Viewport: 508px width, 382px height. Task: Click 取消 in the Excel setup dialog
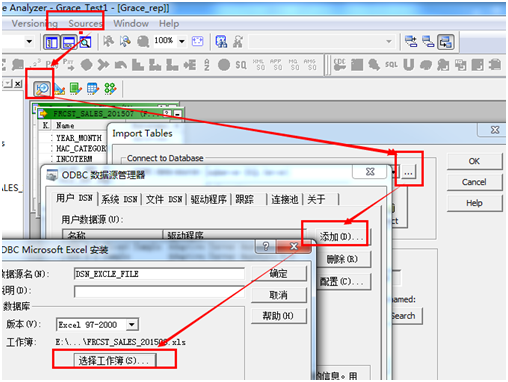[279, 295]
